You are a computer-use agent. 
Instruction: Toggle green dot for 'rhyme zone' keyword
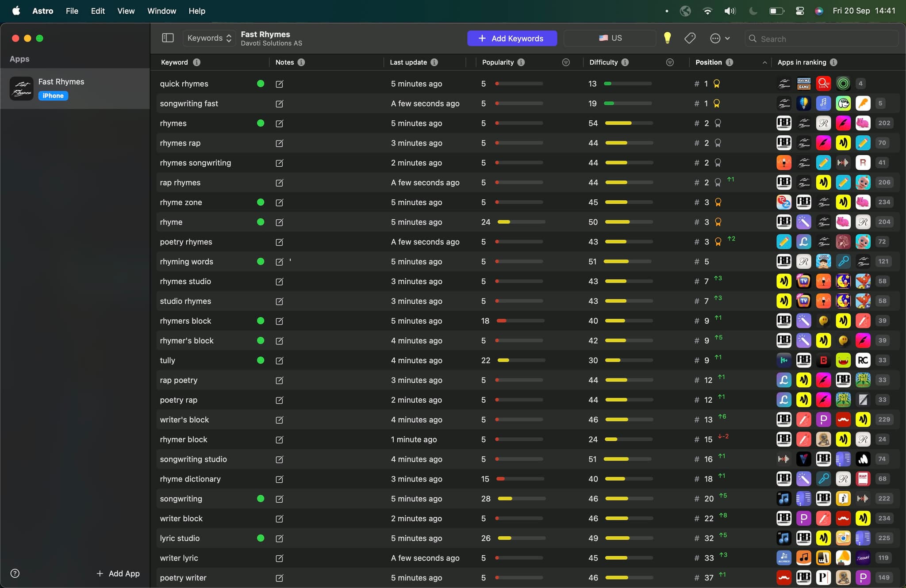tap(261, 202)
